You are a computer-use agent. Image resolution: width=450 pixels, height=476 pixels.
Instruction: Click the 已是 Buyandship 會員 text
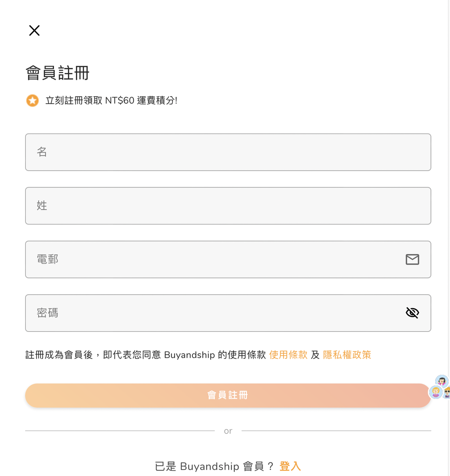point(214,466)
